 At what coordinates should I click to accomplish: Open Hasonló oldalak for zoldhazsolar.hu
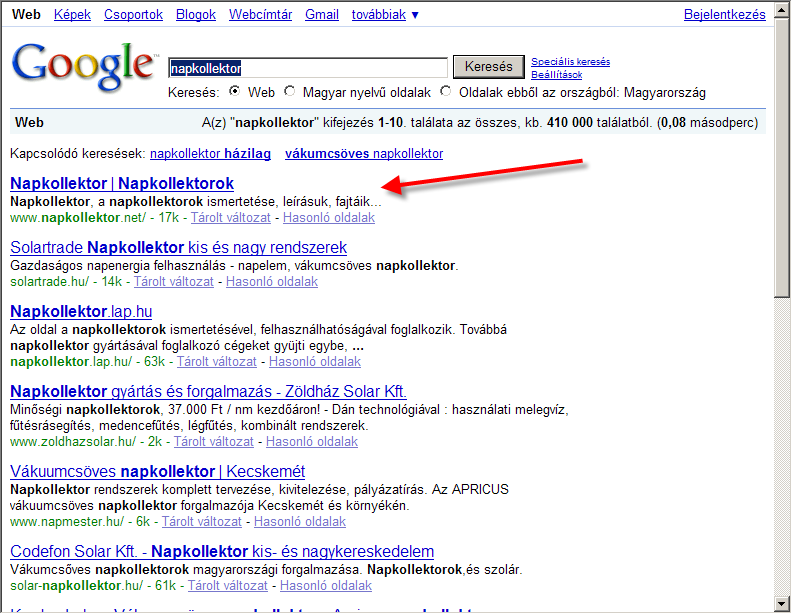pyautogui.click(x=312, y=441)
